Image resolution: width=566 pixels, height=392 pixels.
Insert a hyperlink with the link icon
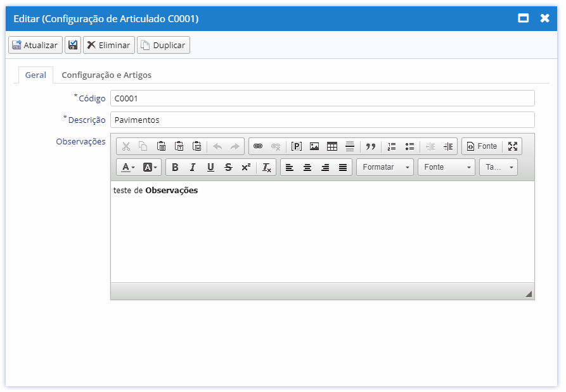pos(258,146)
